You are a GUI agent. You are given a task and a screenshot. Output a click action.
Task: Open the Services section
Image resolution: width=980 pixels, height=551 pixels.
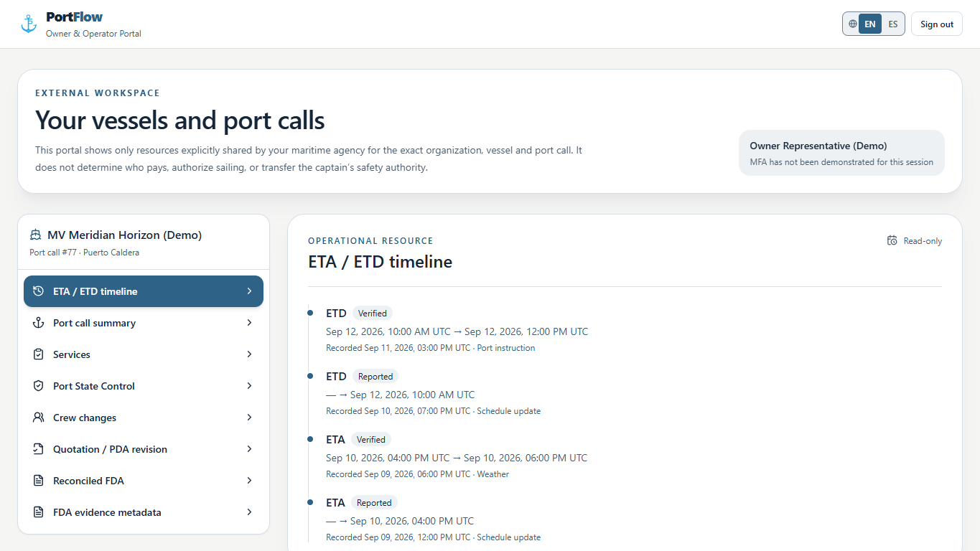(x=144, y=354)
